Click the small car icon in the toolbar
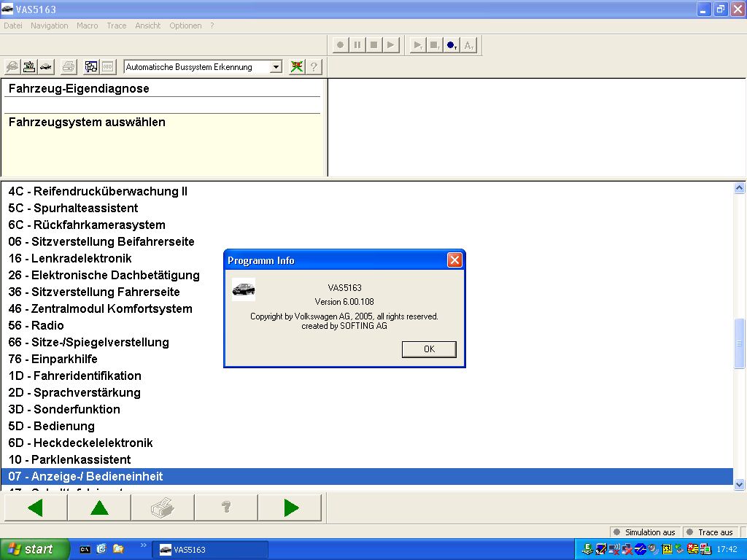Screen dimensions: 747x560 coord(46,66)
